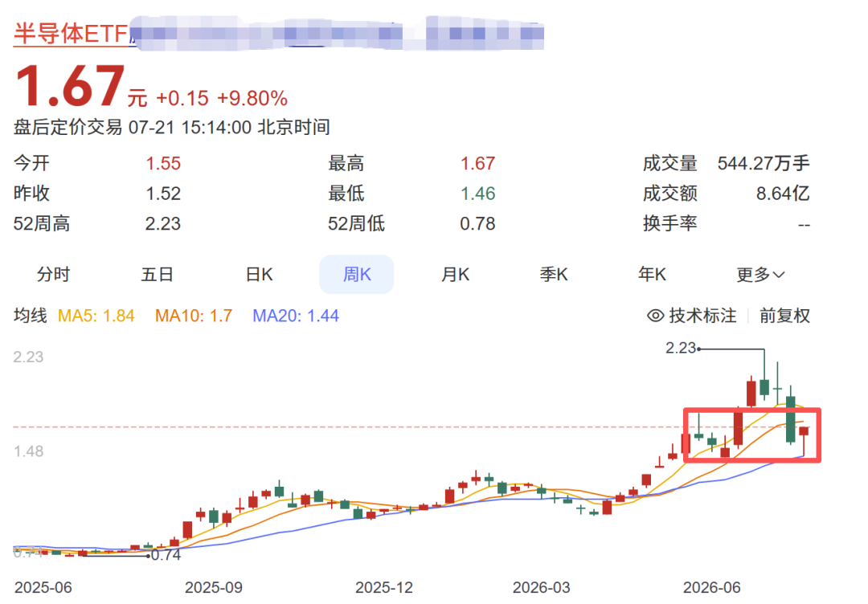This screenshot has width=868, height=604.
Task: Click the 成交额 value 8.64亿
Action: click(783, 194)
